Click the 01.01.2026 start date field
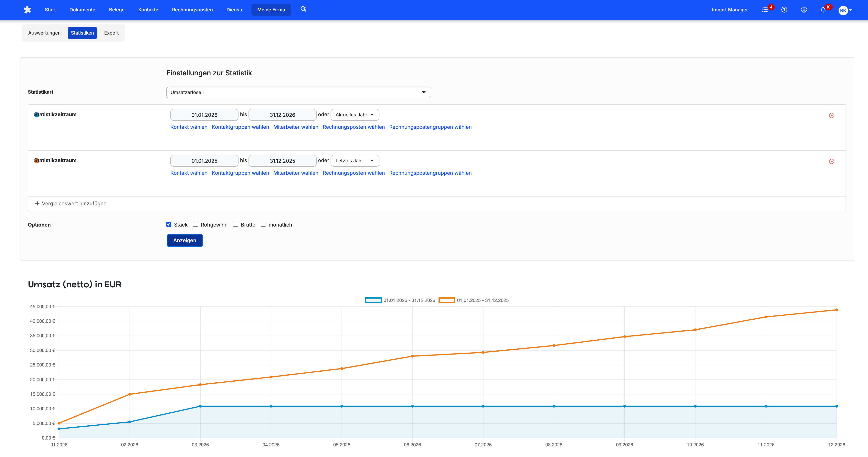Image resolution: width=868 pixels, height=457 pixels. pyautogui.click(x=204, y=115)
